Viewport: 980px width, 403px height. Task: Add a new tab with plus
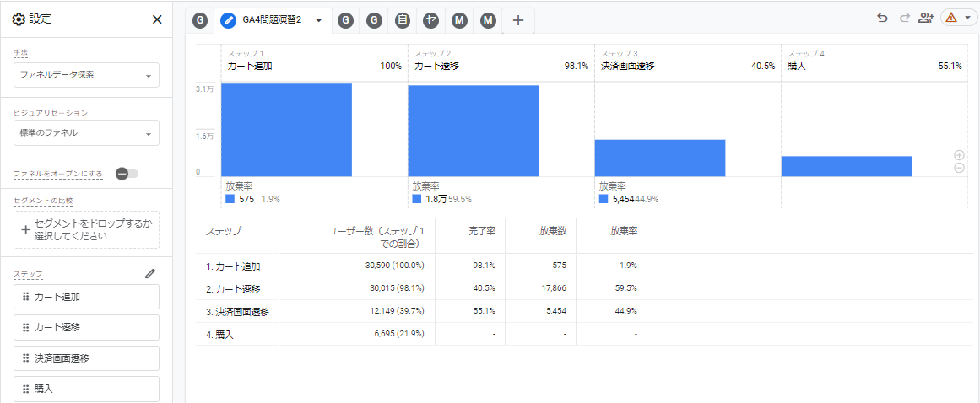517,20
